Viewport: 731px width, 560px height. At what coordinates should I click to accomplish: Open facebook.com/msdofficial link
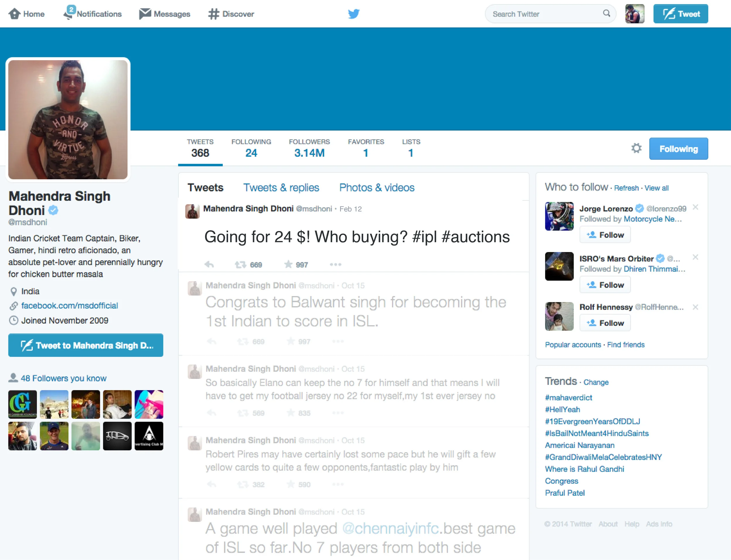tap(69, 306)
